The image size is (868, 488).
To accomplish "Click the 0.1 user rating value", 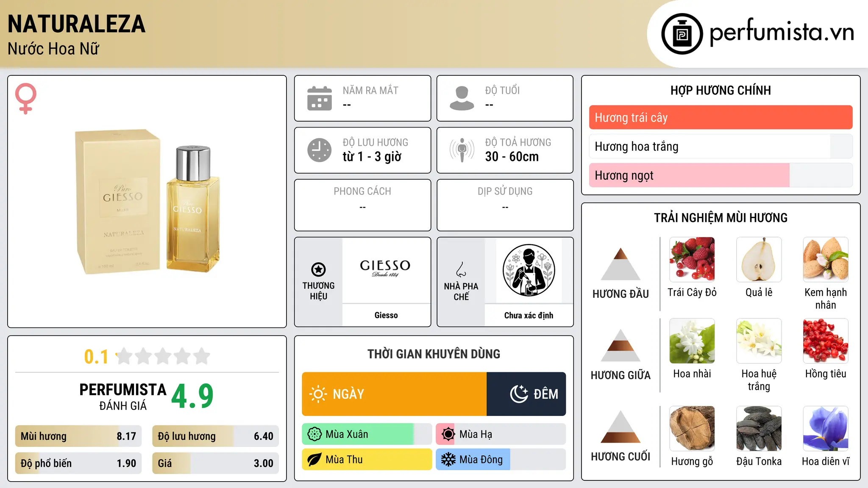I will (x=96, y=357).
